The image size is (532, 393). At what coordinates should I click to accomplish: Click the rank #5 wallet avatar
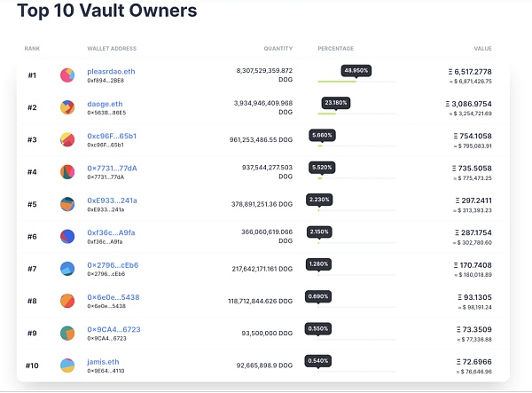click(x=67, y=204)
